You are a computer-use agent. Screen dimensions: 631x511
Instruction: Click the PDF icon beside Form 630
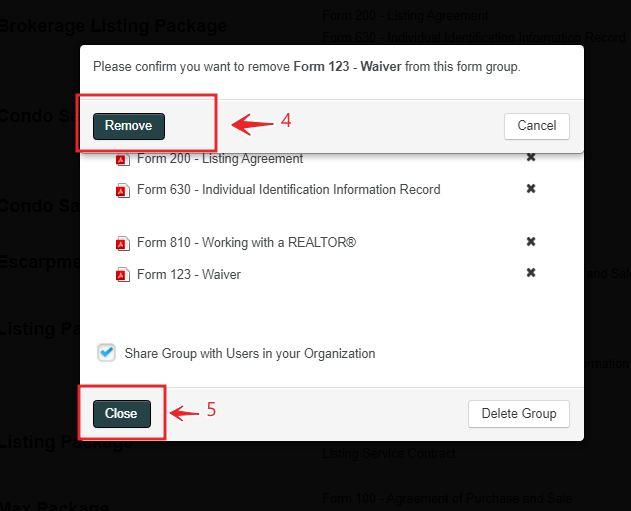[x=123, y=190]
